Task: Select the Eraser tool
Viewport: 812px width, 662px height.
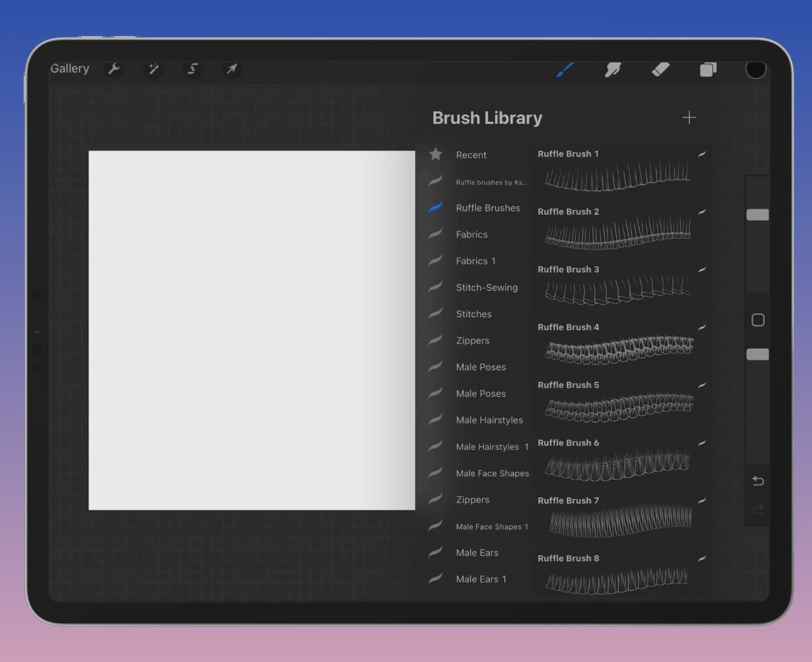Action: coord(661,70)
